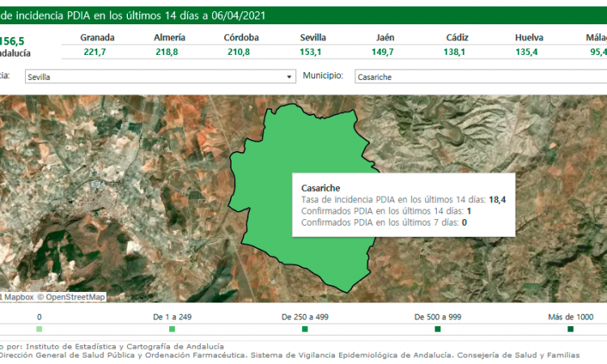Click the 'De 500 a 999' legend square
Viewport: 607px width, 364px height.
437,329
